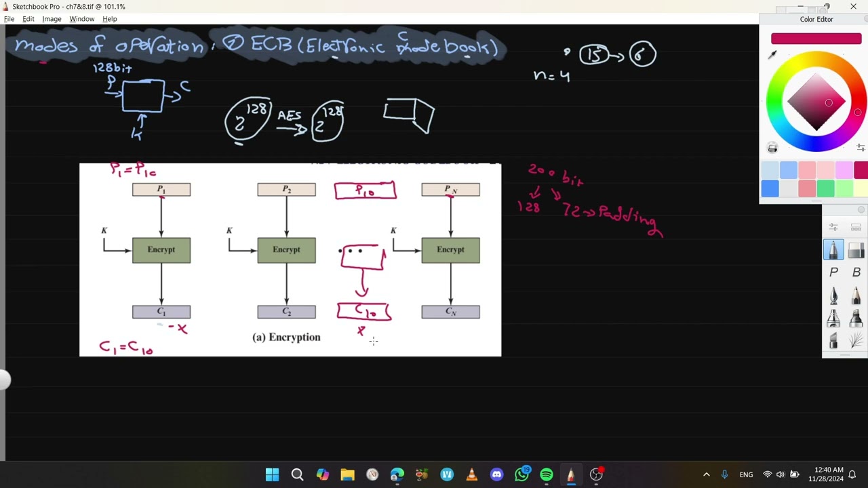Open Spotify from the taskbar
The height and width of the screenshot is (488, 868).
coord(547,474)
